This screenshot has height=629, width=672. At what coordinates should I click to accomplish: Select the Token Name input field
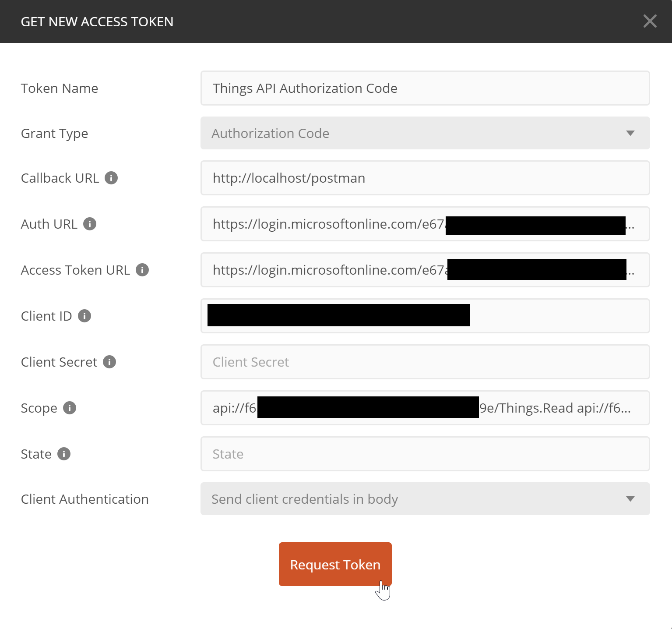pos(425,88)
